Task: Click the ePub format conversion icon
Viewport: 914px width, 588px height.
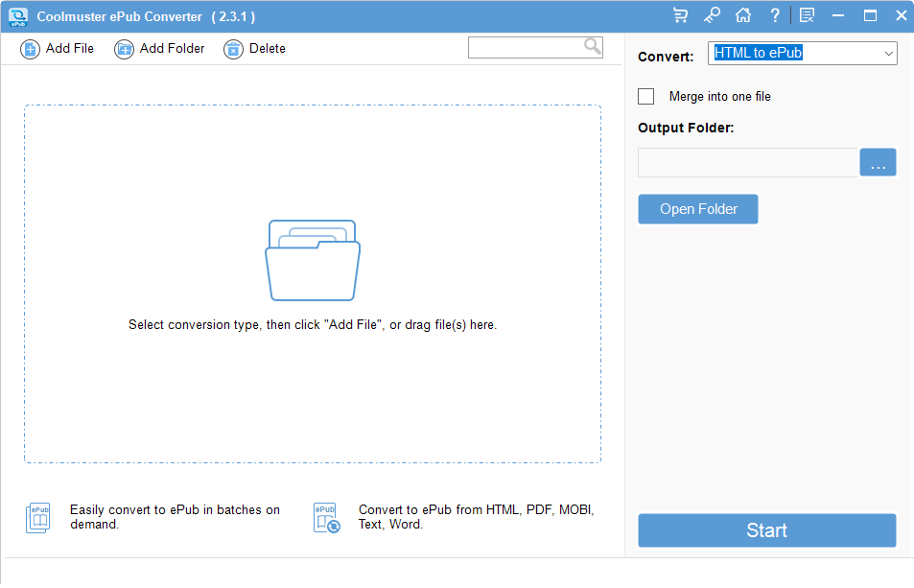Action: tap(325, 518)
